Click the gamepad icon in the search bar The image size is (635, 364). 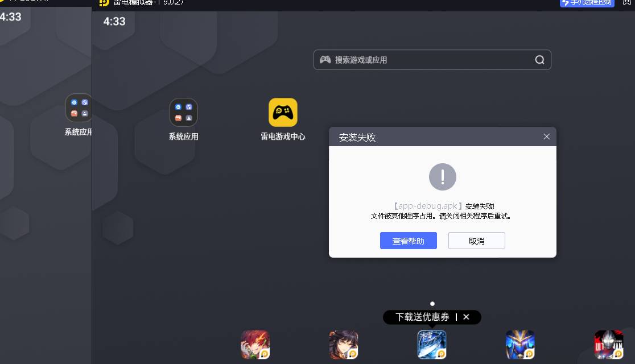click(325, 60)
